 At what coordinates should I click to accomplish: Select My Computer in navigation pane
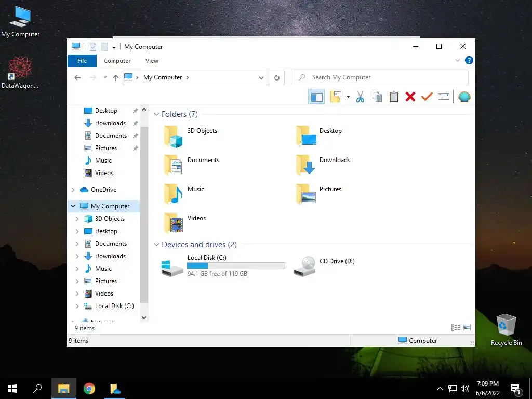(x=110, y=206)
